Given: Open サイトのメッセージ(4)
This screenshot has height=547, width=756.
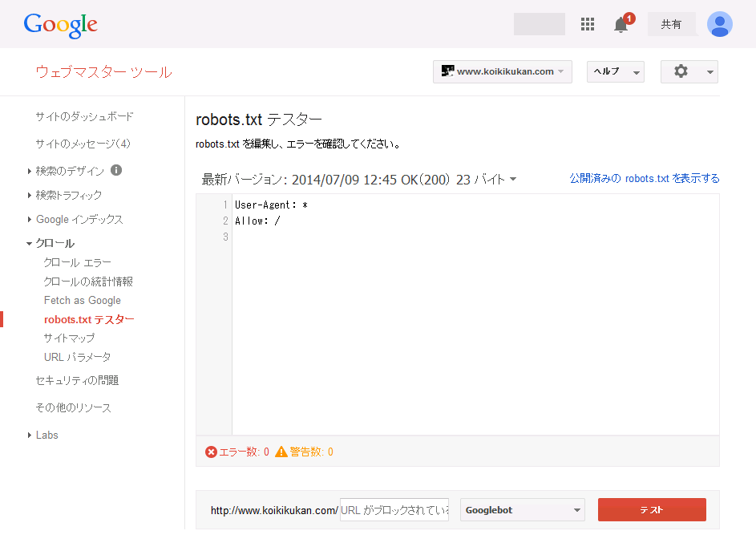Looking at the screenshot, I should [x=83, y=144].
